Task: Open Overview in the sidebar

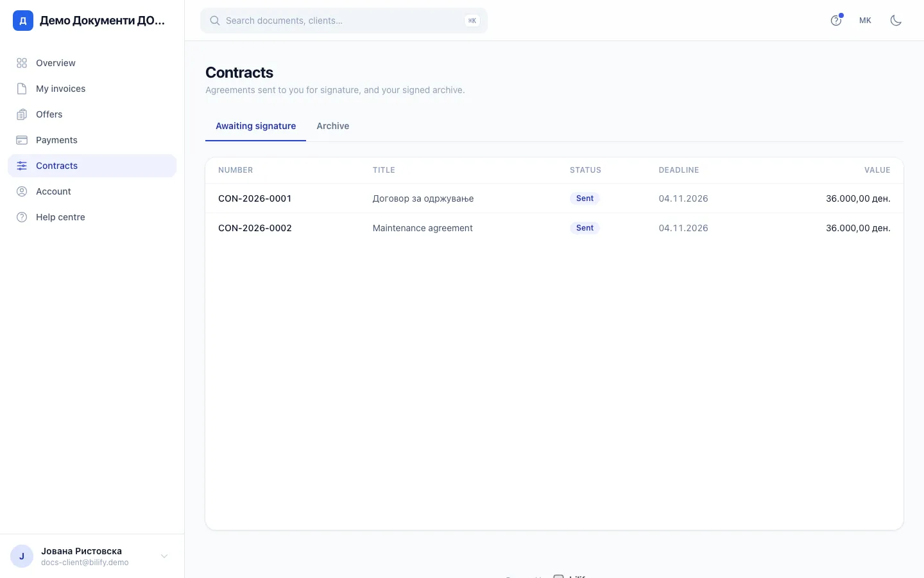Action: pos(92,63)
